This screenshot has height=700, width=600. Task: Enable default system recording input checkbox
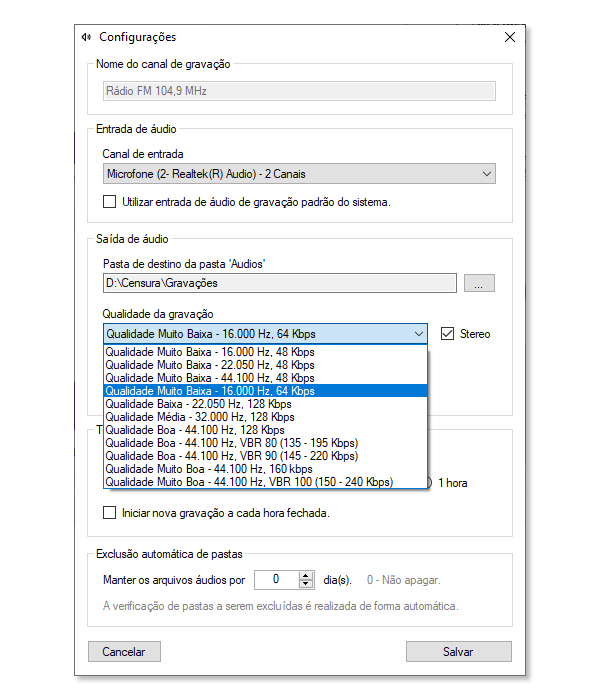pos(109,202)
